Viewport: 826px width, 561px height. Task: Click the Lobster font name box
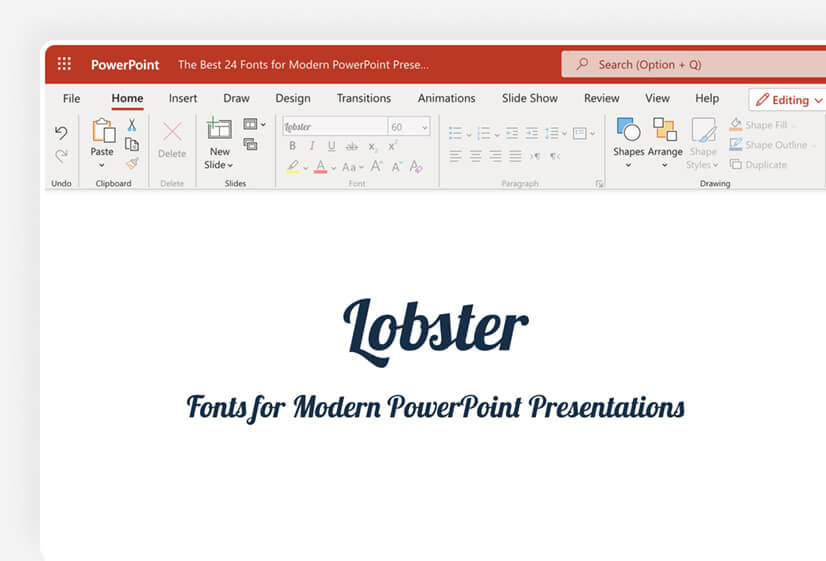335,126
